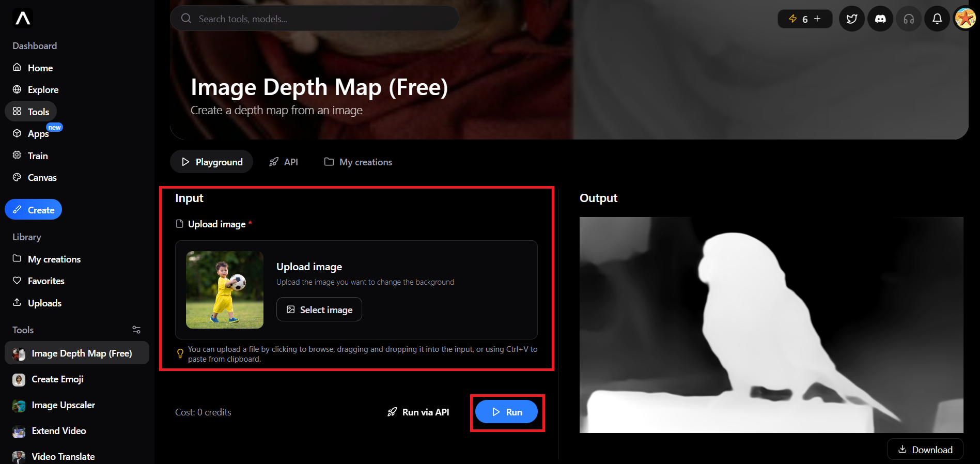Click the blue Create button
This screenshot has height=464, width=980.
[x=34, y=210]
